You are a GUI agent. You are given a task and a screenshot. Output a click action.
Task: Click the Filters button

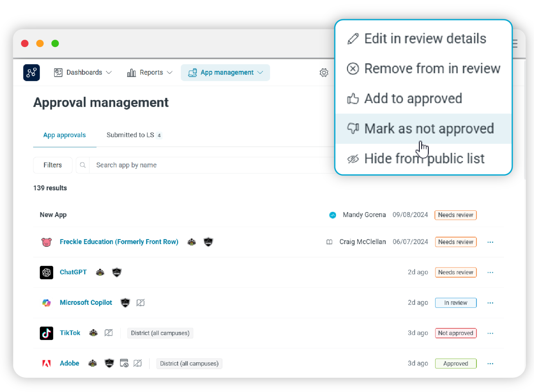(x=53, y=165)
